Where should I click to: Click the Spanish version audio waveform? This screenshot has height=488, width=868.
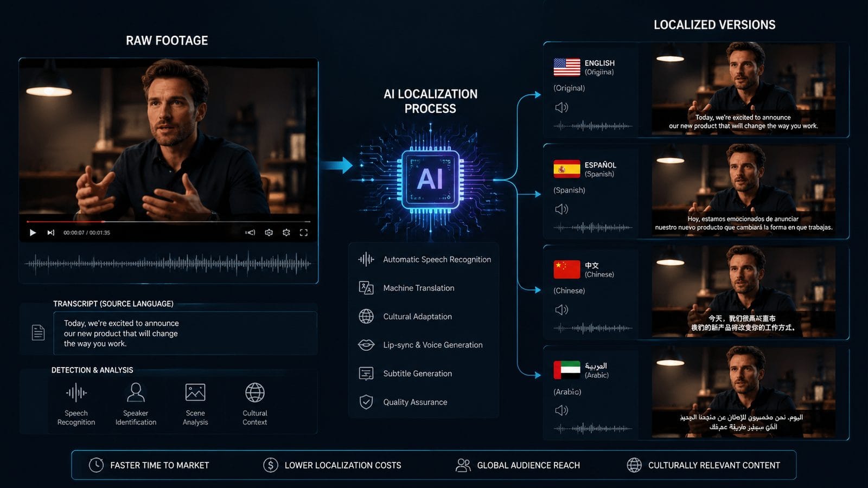pyautogui.click(x=593, y=227)
